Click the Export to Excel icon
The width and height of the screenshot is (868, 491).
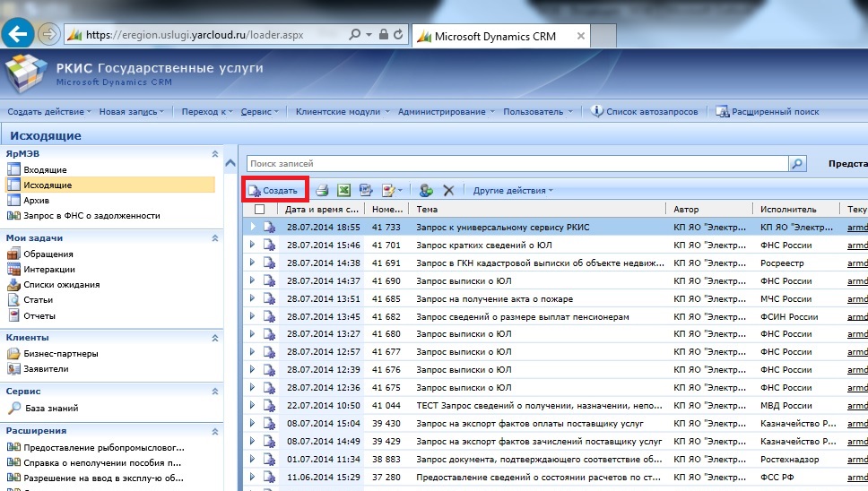coord(343,190)
